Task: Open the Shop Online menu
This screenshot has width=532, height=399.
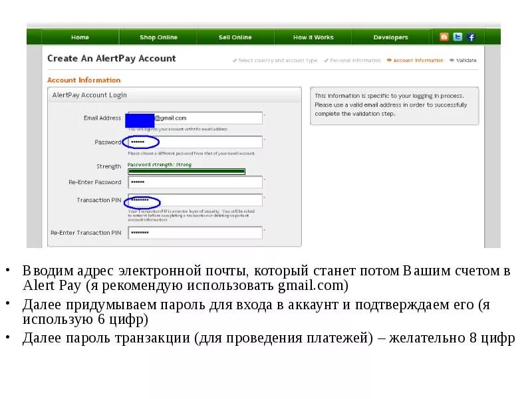Action: click(158, 37)
